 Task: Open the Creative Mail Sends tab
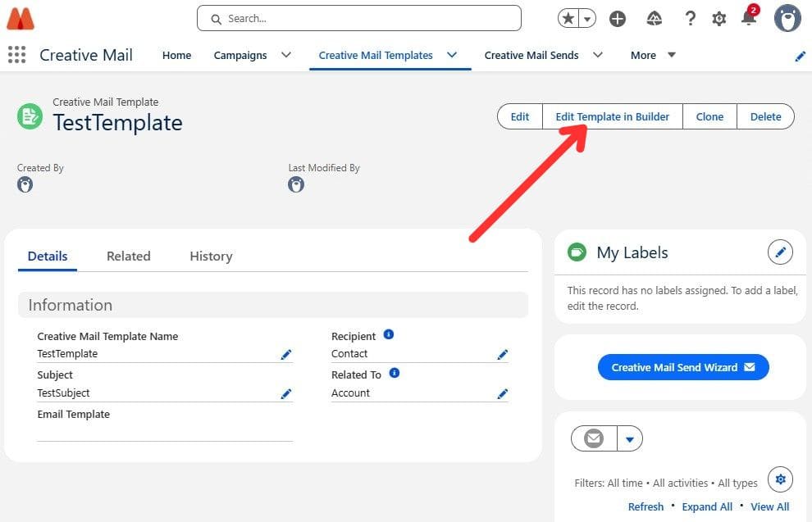[531, 56]
